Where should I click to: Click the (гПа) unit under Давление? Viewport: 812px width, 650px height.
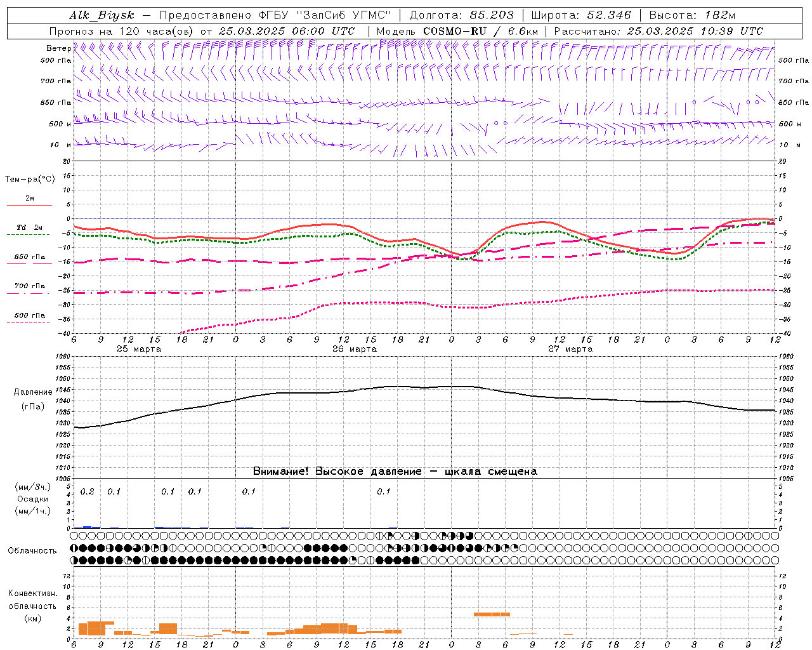33,406
